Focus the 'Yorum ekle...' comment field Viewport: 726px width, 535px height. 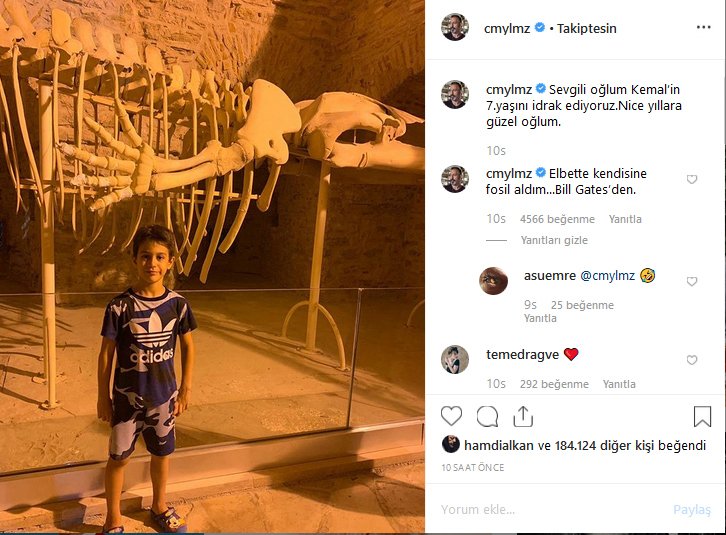click(x=553, y=510)
